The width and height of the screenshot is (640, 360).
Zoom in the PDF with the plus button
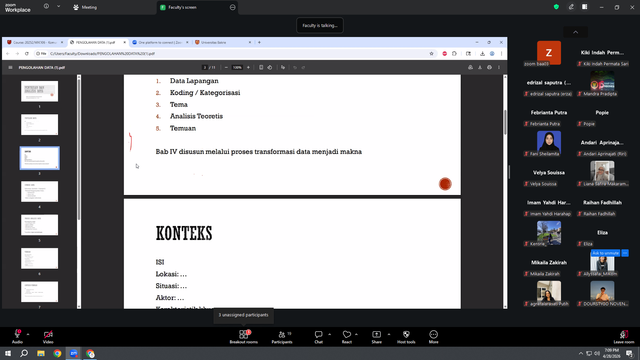(248, 67)
